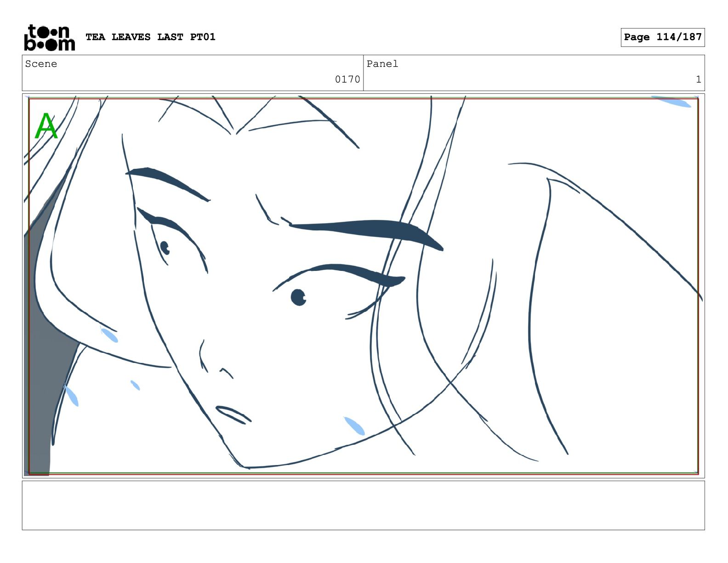Select the scene number '0170'

[347, 80]
